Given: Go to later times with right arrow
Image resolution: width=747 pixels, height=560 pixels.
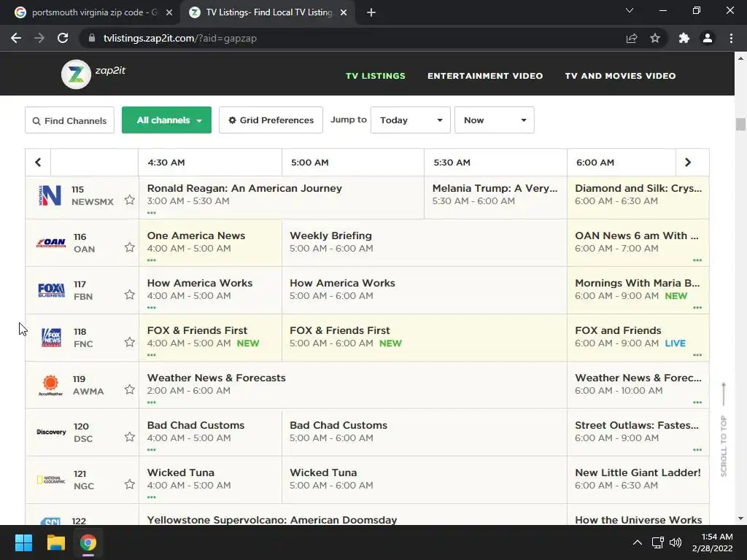Looking at the screenshot, I should [688, 163].
